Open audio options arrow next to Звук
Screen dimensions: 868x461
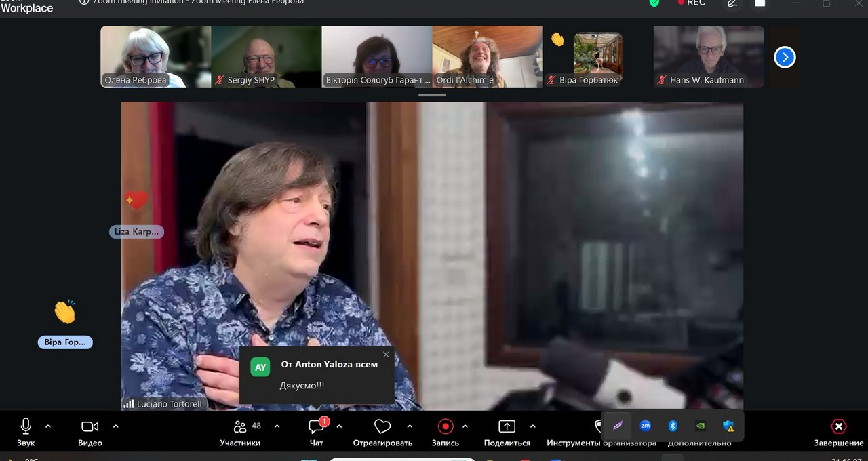tap(47, 426)
